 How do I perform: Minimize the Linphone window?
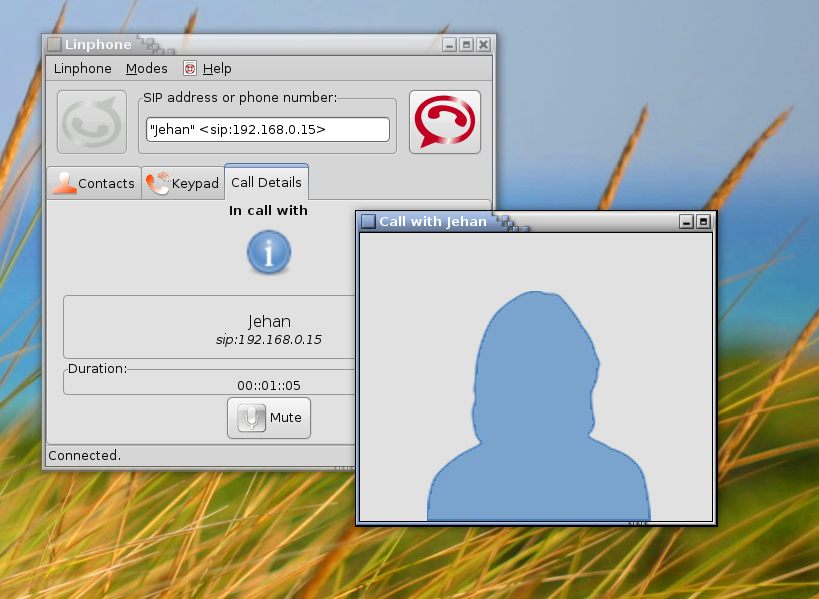449,45
